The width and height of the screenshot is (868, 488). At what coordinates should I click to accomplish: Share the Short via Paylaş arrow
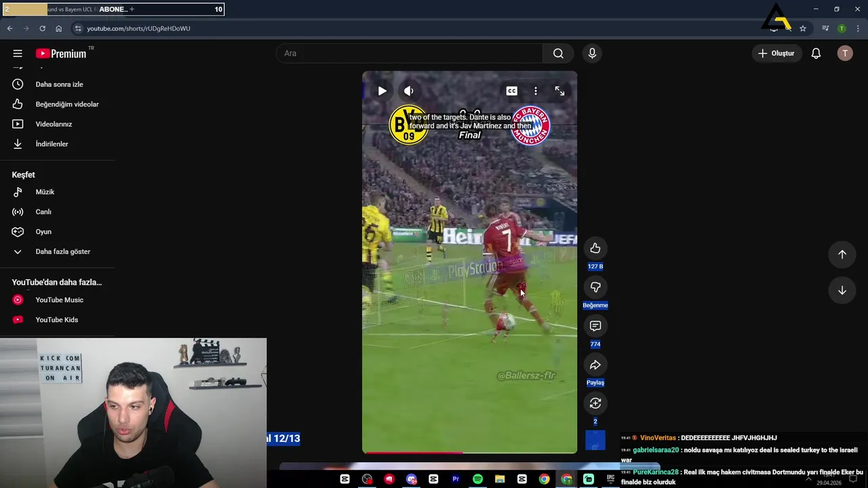point(595,365)
